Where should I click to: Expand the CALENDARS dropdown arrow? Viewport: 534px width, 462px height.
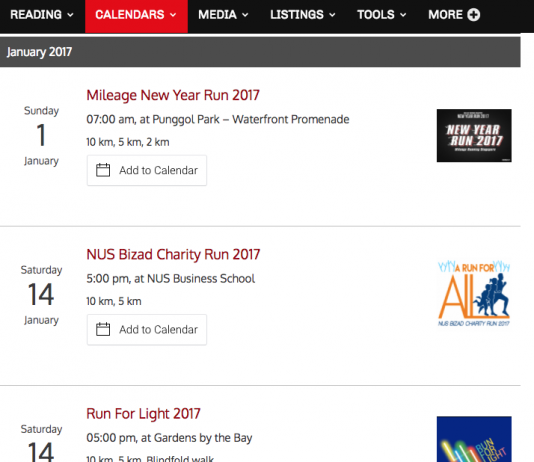point(173,15)
